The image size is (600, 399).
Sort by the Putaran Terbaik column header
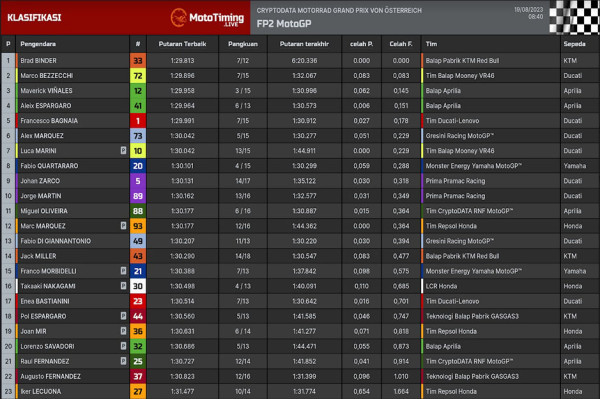(x=183, y=44)
